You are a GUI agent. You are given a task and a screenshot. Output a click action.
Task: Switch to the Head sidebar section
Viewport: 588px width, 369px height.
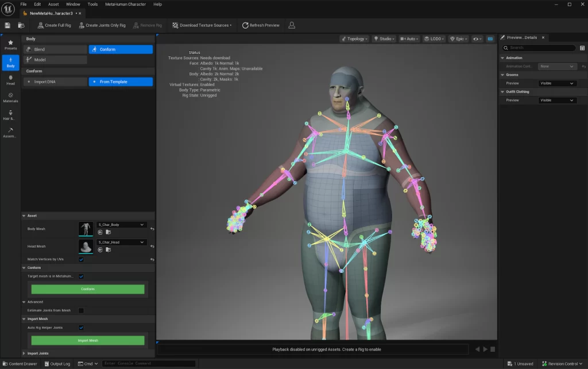pos(10,80)
